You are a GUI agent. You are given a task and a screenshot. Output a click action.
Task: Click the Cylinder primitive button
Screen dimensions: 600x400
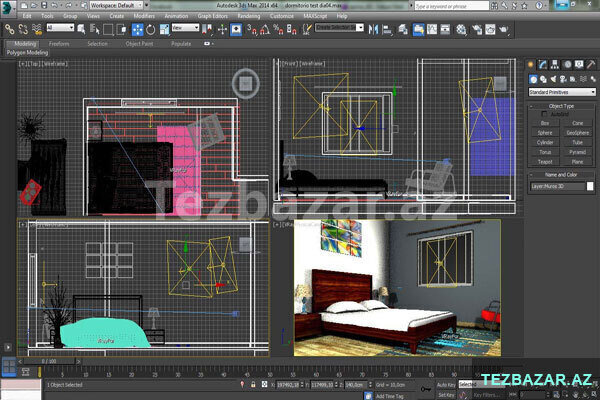pyautogui.click(x=545, y=142)
